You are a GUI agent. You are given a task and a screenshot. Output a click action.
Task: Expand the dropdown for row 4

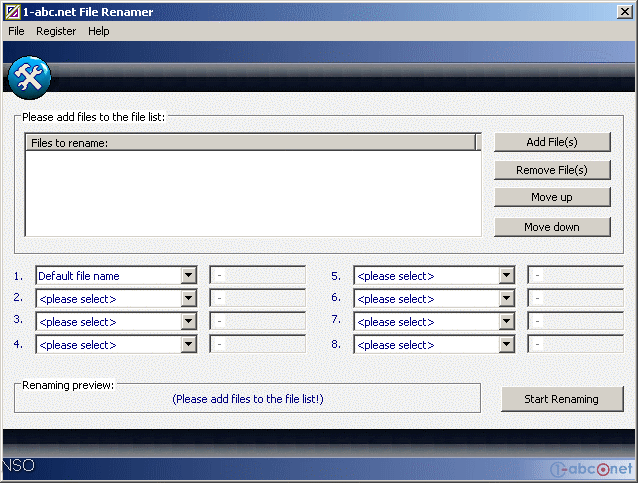coord(188,345)
